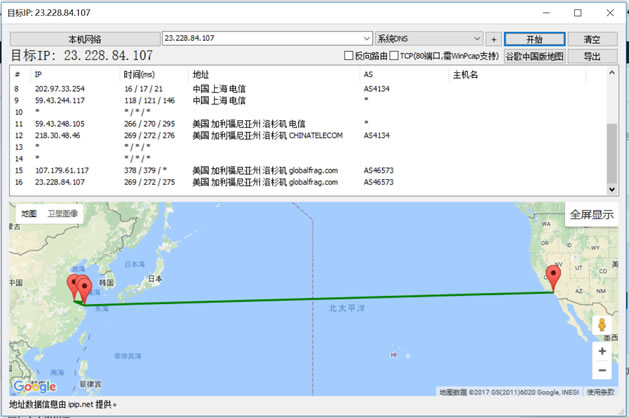Click the red map marker near Shanghai
The image size is (629, 418).
(x=82, y=290)
